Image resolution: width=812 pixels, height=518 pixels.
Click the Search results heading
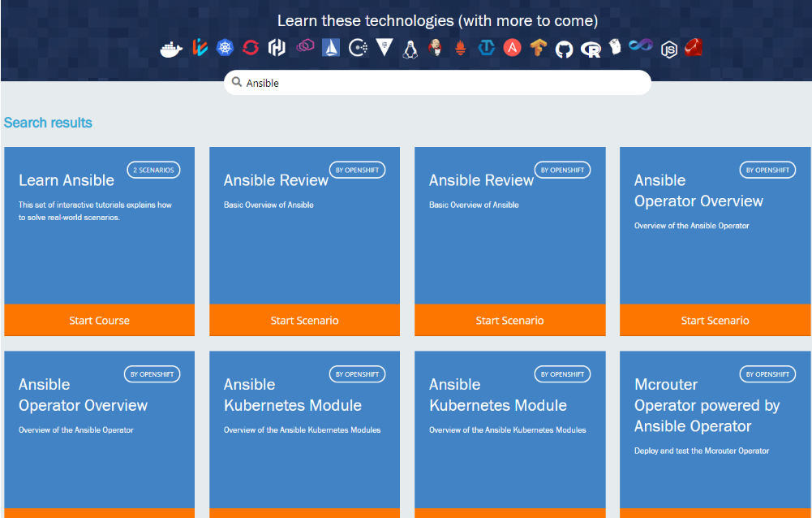click(48, 123)
